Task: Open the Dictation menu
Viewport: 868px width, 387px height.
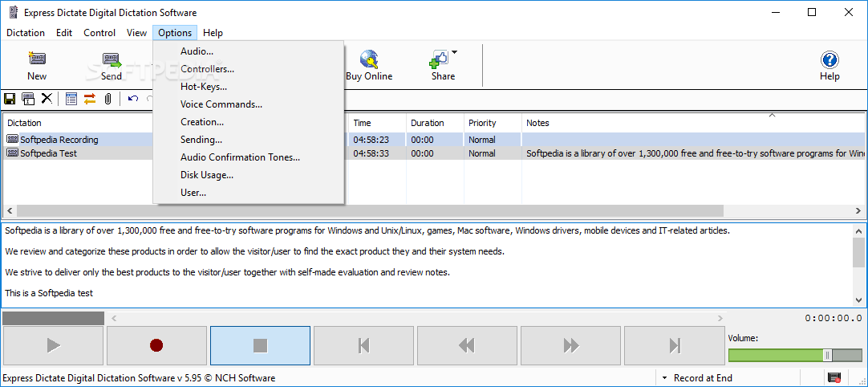Action: click(x=26, y=33)
